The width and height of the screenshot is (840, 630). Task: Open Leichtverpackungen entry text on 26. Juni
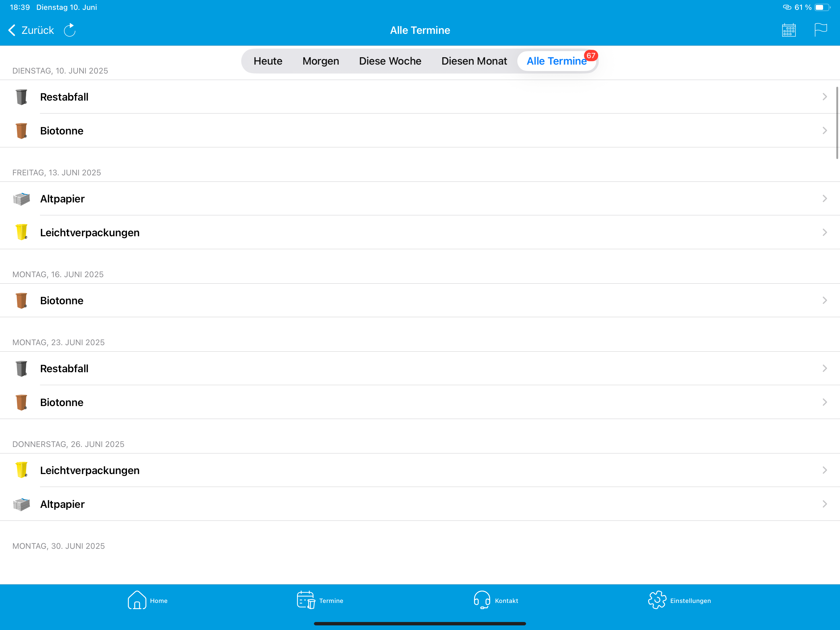click(89, 470)
